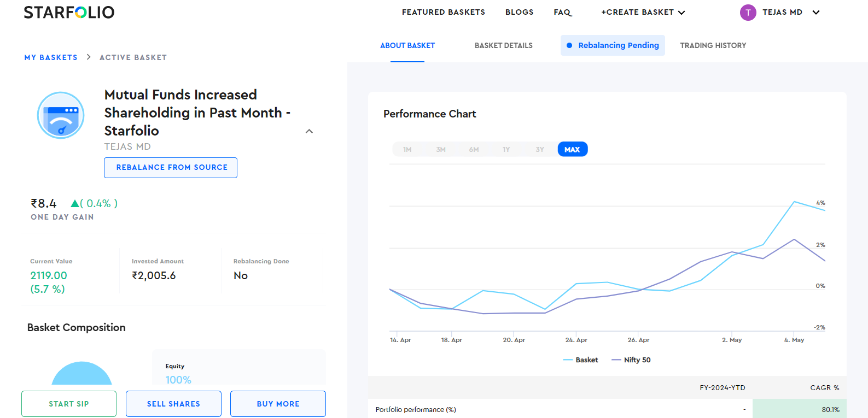The image size is (868, 418).
Task: Toggle the Basket series legend
Action: (x=580, y=360)
